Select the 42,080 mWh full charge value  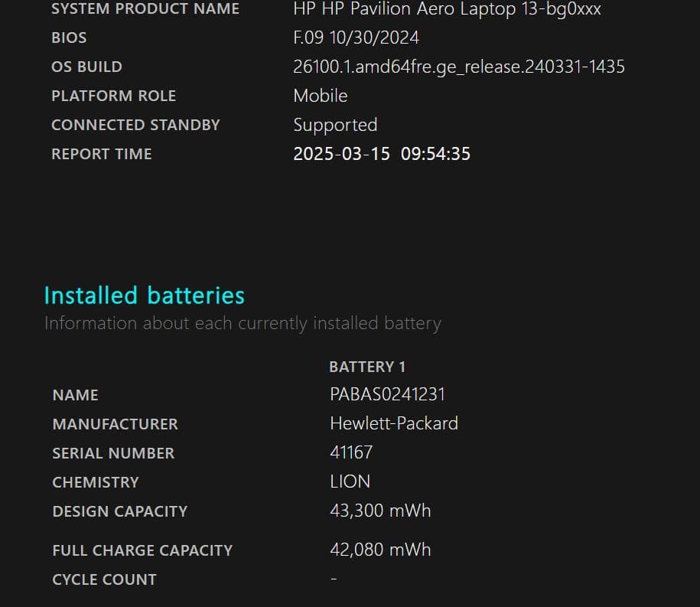point(380,550)
